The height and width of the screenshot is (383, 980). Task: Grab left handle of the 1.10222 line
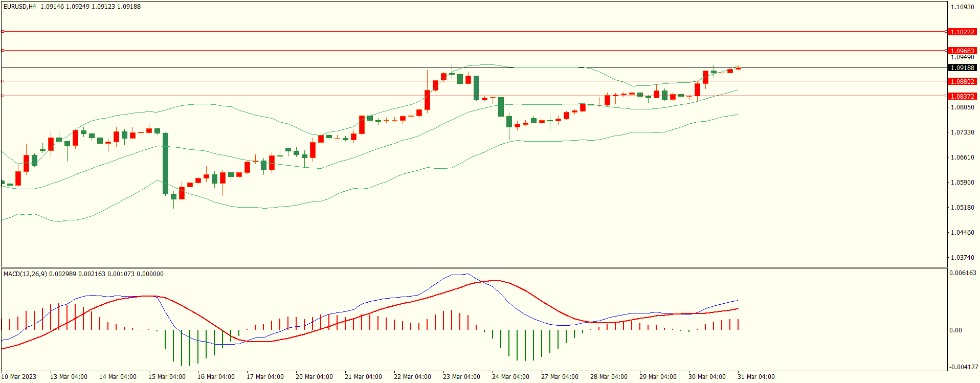point(3,32)
